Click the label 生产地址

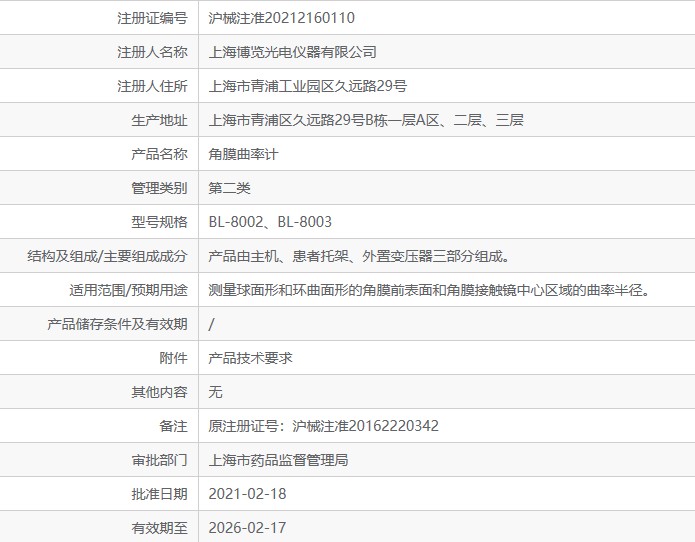click(159, 120)
